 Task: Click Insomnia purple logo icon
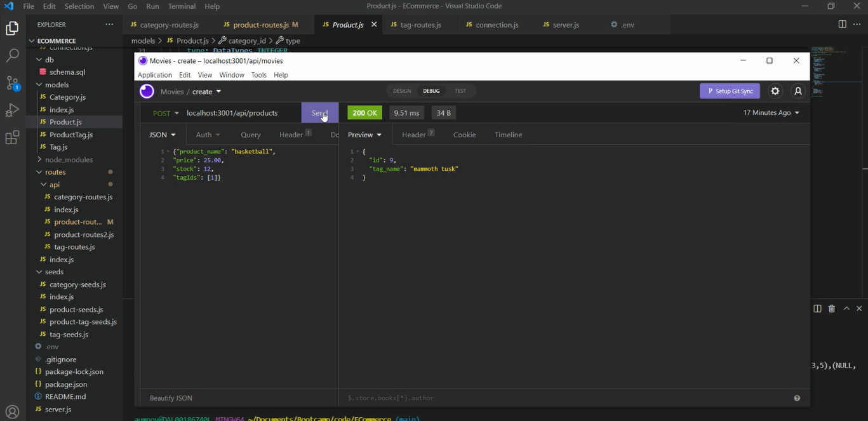coord(147,91)
